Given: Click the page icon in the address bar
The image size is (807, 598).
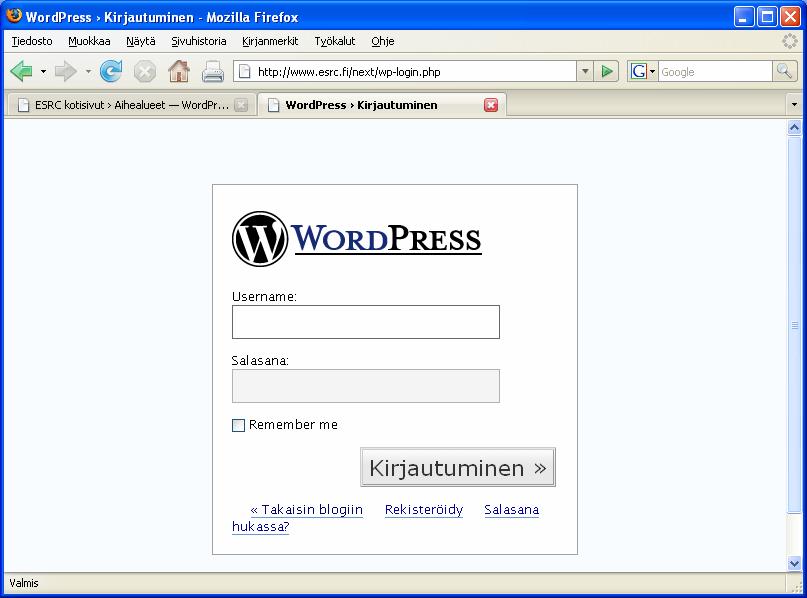Looking at the screenshot, I should click(244, 72).
